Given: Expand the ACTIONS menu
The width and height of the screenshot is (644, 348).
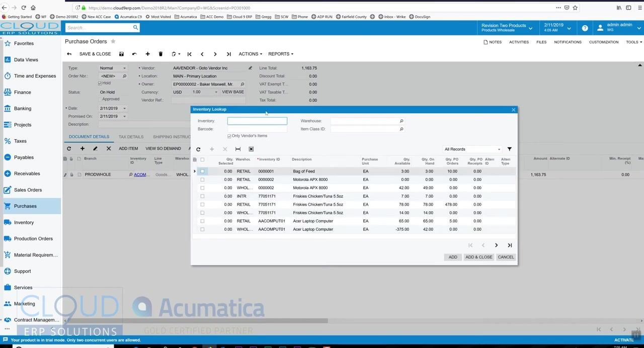Looking at the screenshot, I should (x=250, y=54).
